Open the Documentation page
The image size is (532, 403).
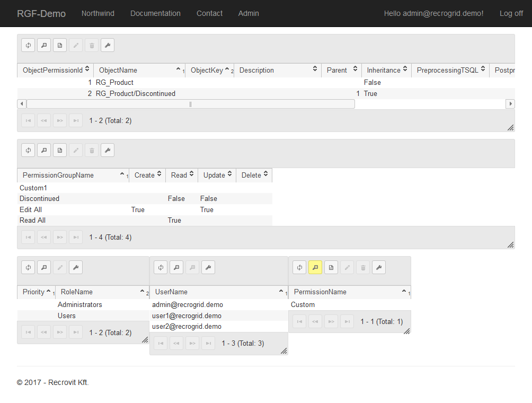point(155,13)
